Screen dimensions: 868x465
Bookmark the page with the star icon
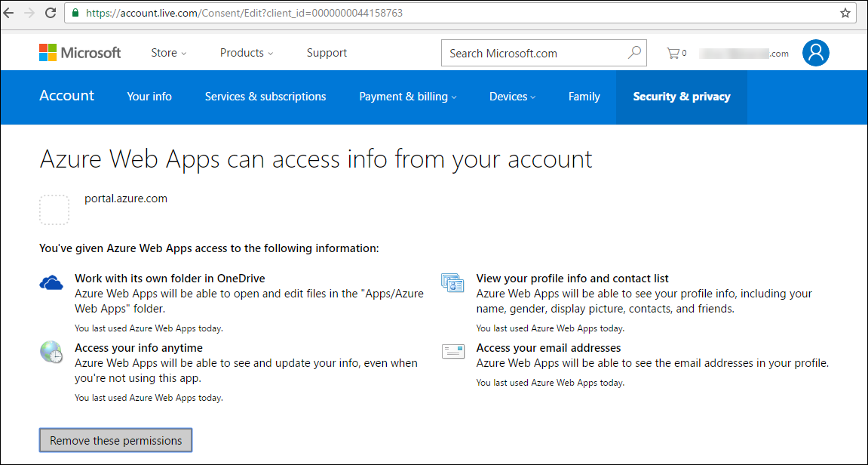[845, 13]
